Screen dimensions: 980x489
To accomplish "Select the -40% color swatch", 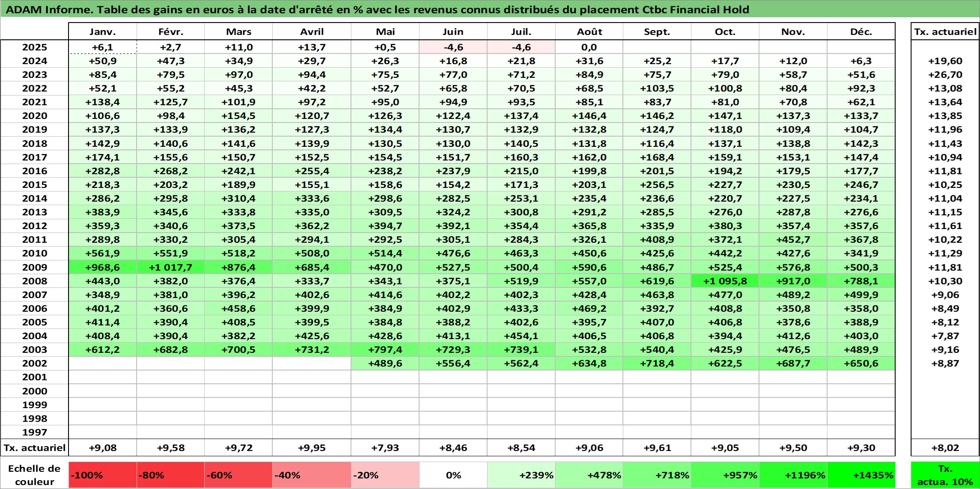I will [x=312, y=475].
